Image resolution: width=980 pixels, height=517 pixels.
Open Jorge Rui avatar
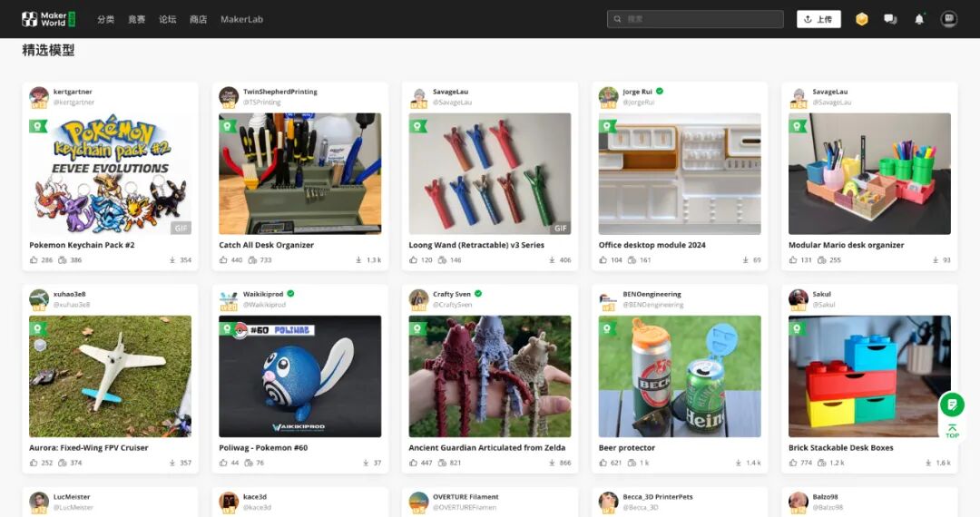(608, 97)
